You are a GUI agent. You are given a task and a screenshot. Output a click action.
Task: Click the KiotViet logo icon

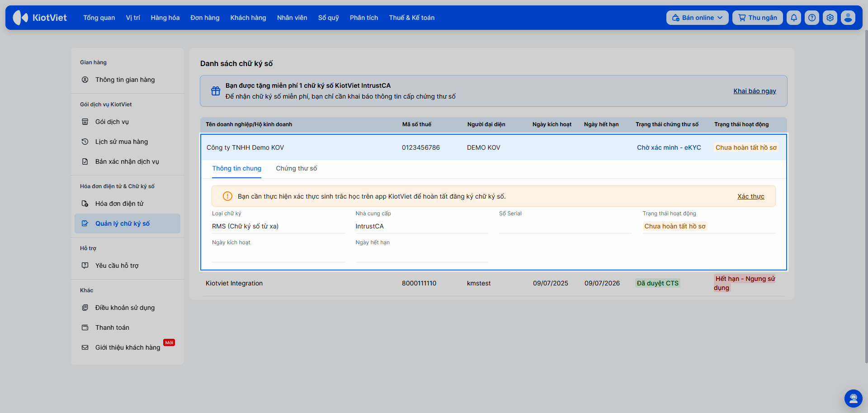point(20,18)
